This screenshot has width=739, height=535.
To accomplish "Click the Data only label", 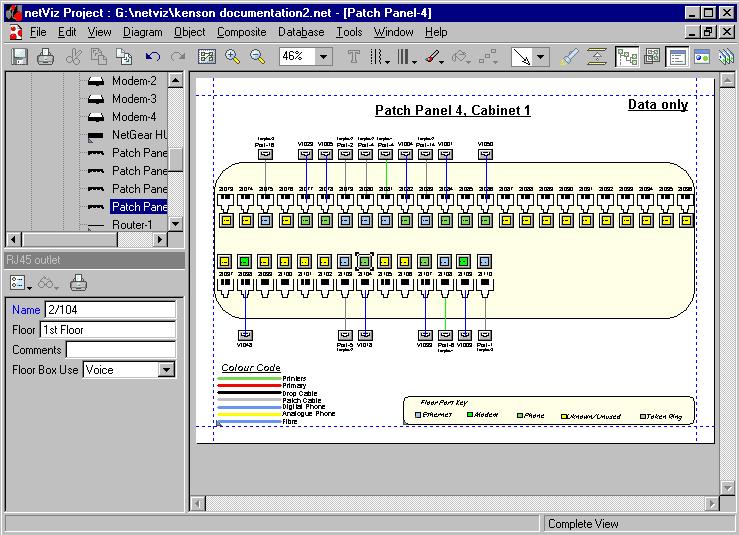I will (658, 105).
